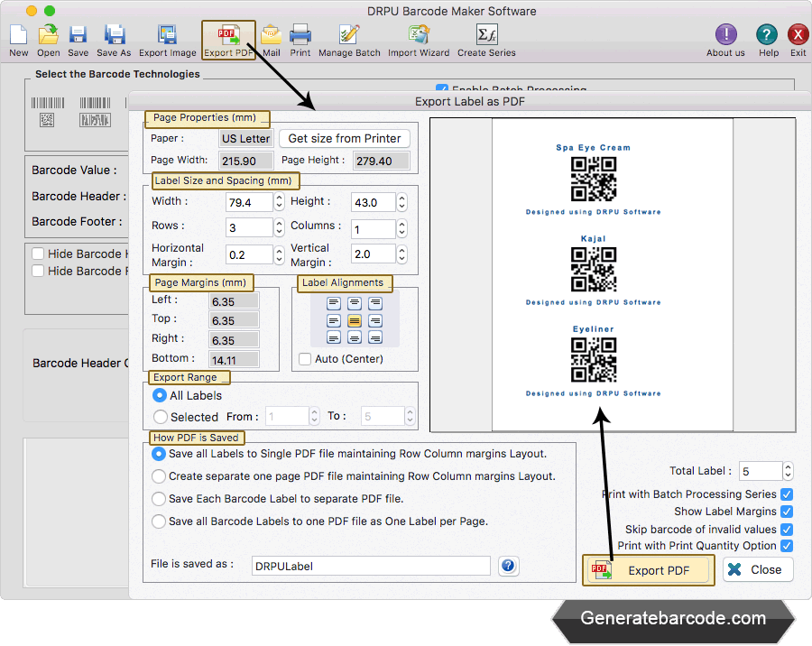Click the From range stepper arrows
The height and width of the screenshot is (646, 812).
[314, 416]
